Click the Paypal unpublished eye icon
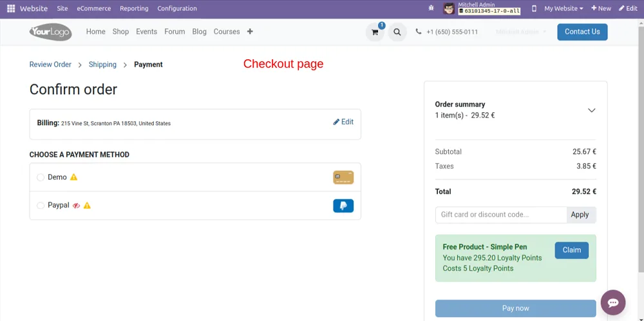This screenshot has width=644, height=321. [x=77, y=206]
